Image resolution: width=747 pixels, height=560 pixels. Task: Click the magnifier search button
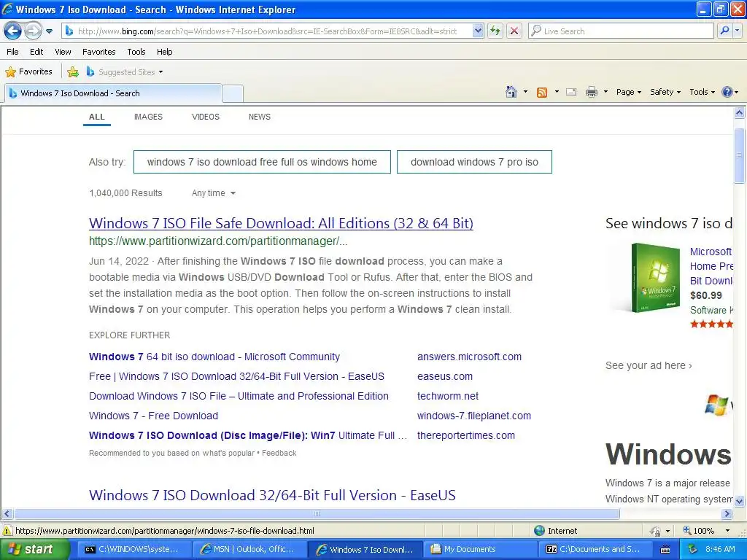724,31
